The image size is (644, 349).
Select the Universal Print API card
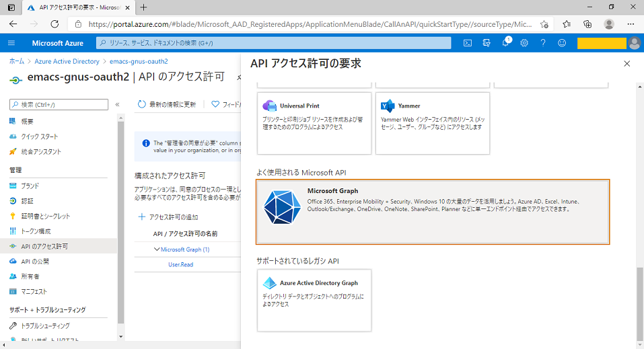314,123
